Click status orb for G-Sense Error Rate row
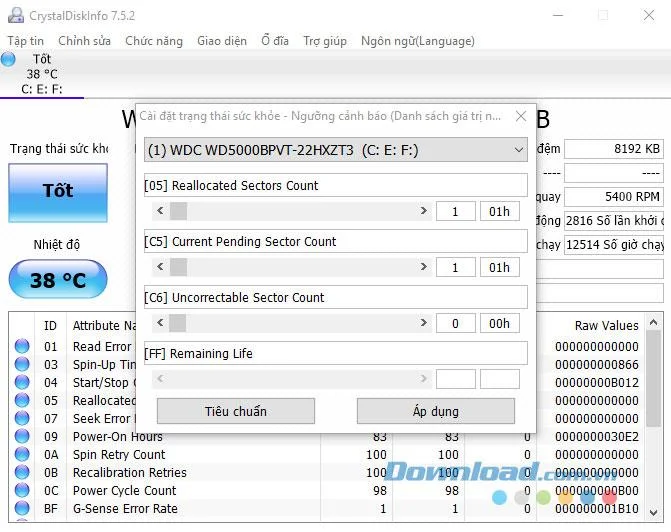The height and width of the screenshot is (532, 671). [22, 508]
